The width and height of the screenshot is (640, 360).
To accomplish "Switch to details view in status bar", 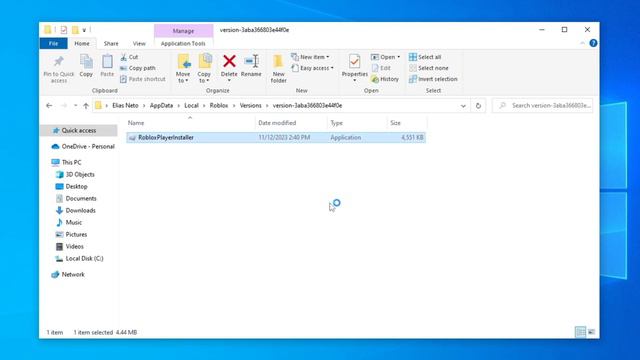I will tap(580, 332).
